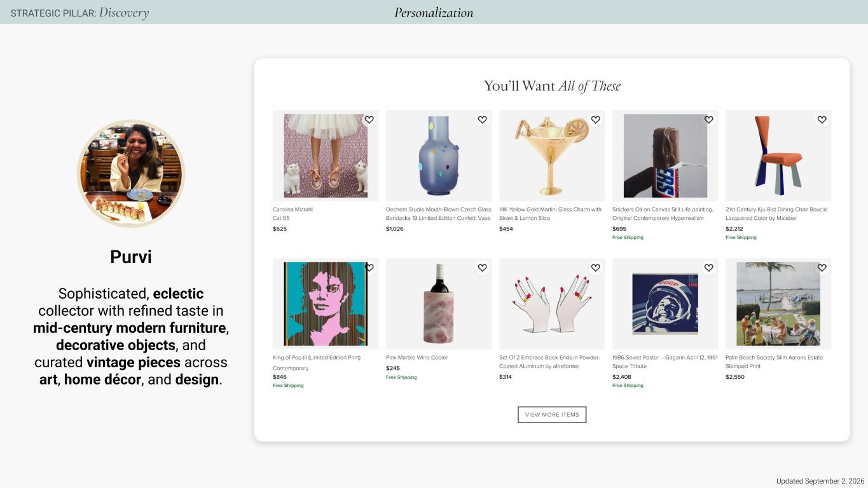Save the Palm Beach Society print to favorites

(822, 268)
